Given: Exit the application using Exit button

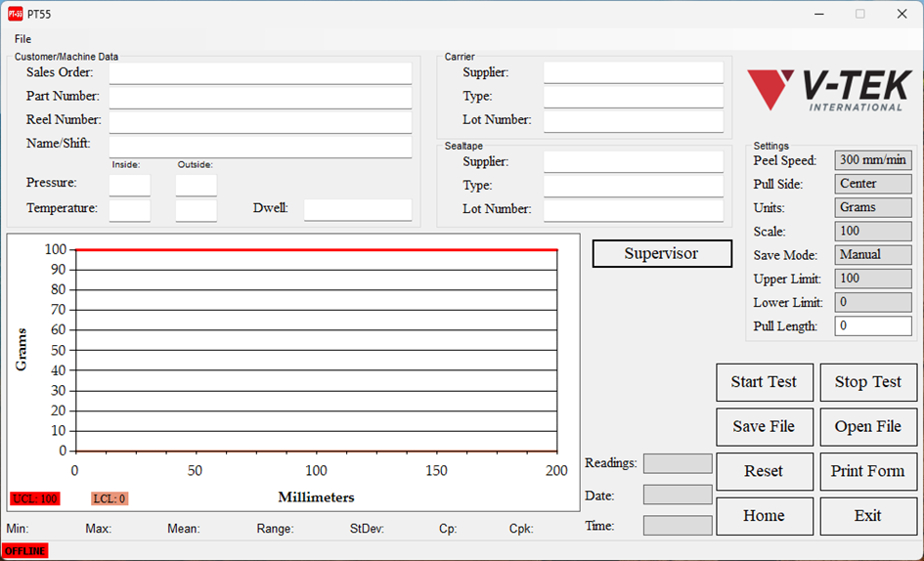Looking at the screenshot, I should 867,516.
